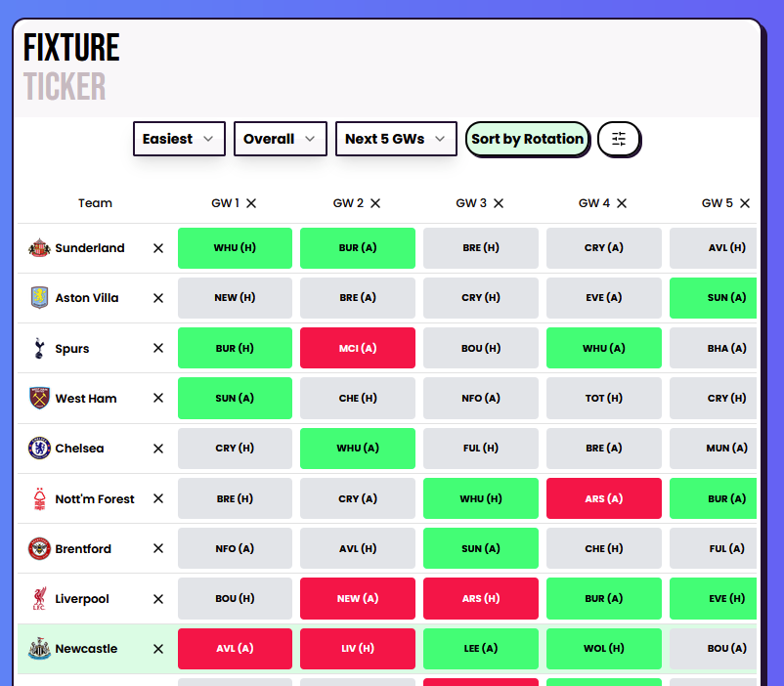Open the Next 5 GWs dropdown
The width and height of the screenshot is (784, 686).
[x=396, y=139]
